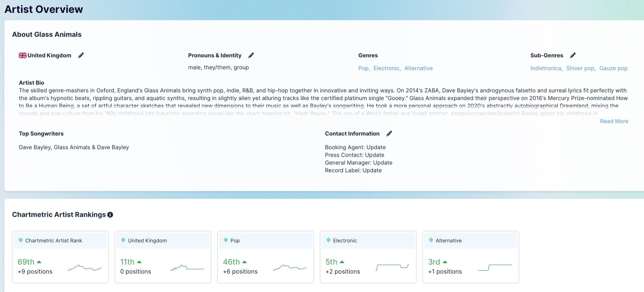
Task: Open the Pop genre link
Action: pos(364,68)
